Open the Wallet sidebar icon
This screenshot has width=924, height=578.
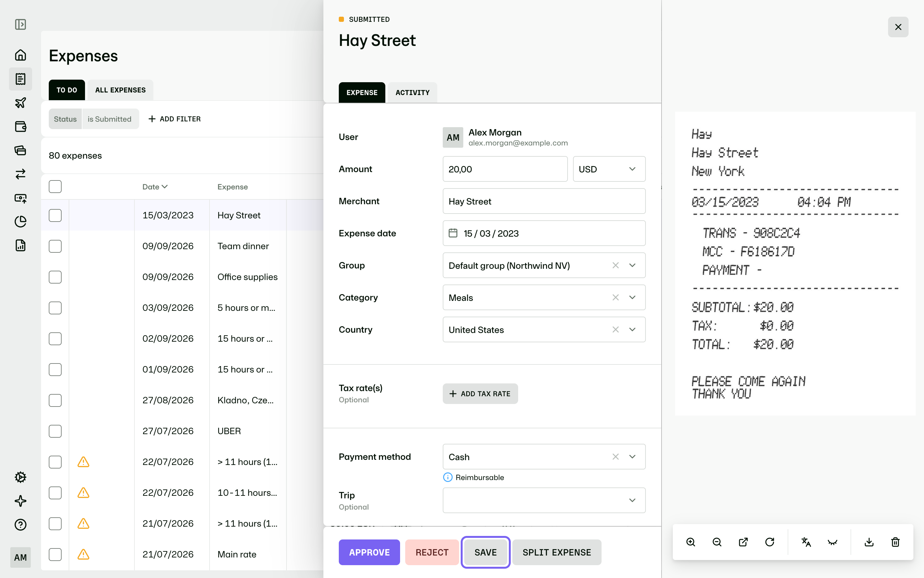20,127
